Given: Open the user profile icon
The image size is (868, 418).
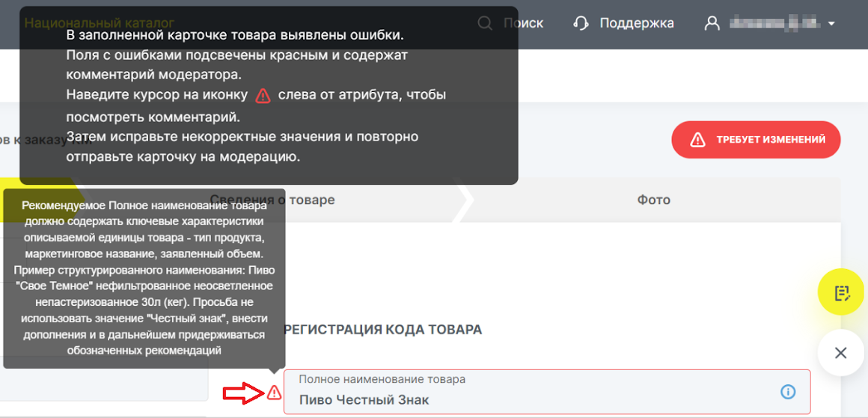Looking at the screenshot, I should pyautogui.click(x=712, y=23).
